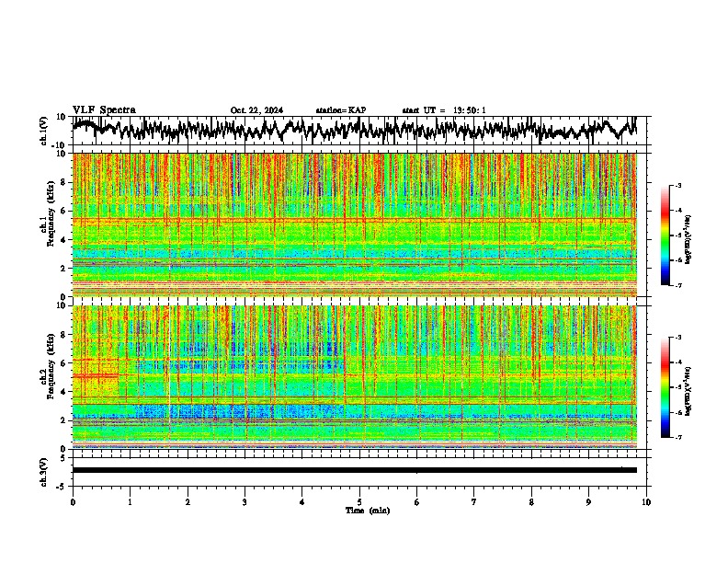The height and width of the screenshot is (563, 728).
Task: Click the "VLF Spectra" title text
Action: click(x=104, y=110)
